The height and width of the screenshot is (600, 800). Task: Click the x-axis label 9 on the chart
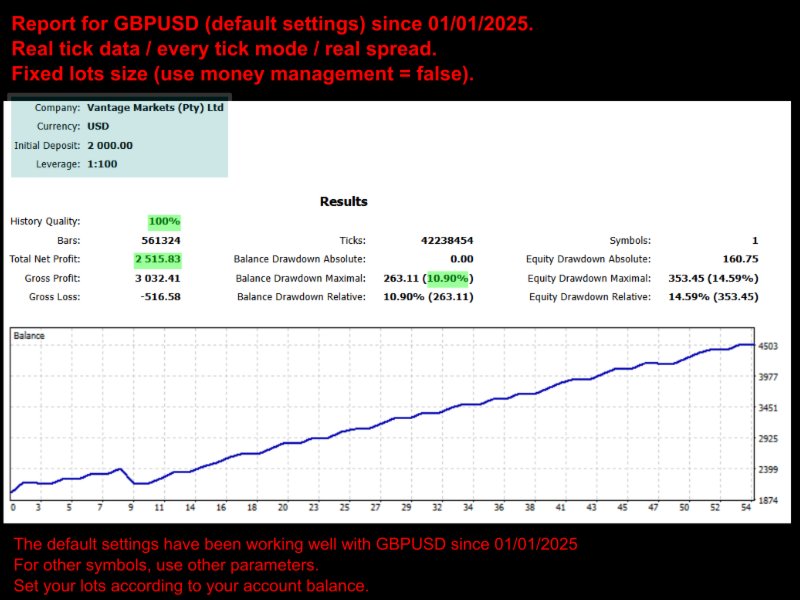pyautogui.click(x=131, y=507)
